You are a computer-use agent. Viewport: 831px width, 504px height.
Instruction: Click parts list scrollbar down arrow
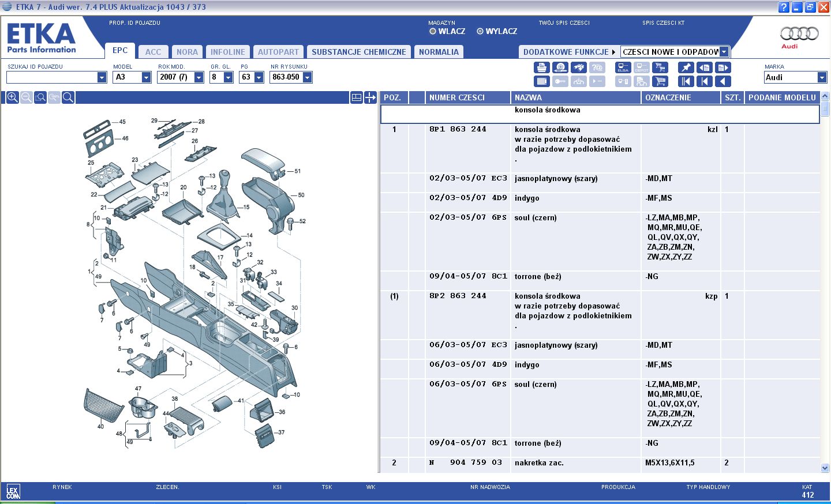pos(825,468)
